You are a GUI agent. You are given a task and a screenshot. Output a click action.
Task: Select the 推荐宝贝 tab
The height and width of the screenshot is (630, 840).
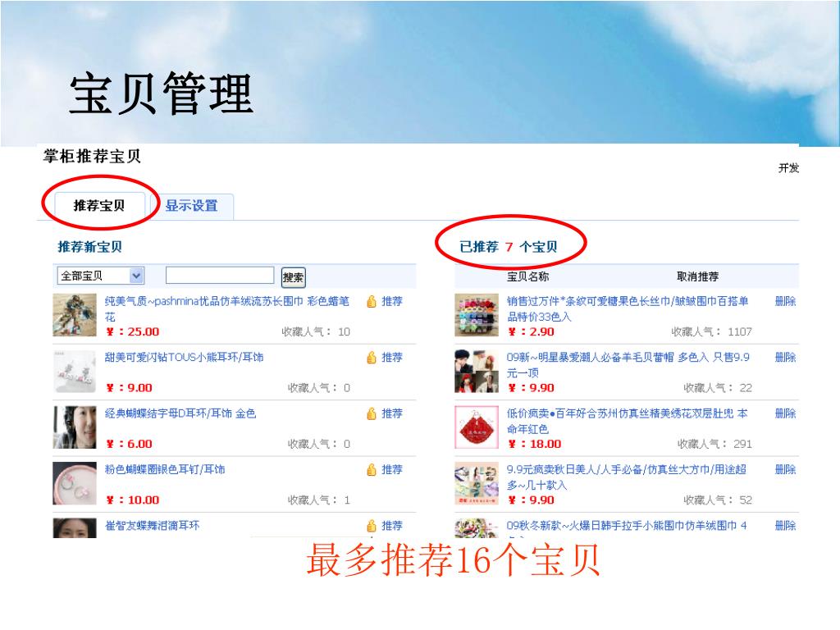pyautogui.click(x=99, y=206)
